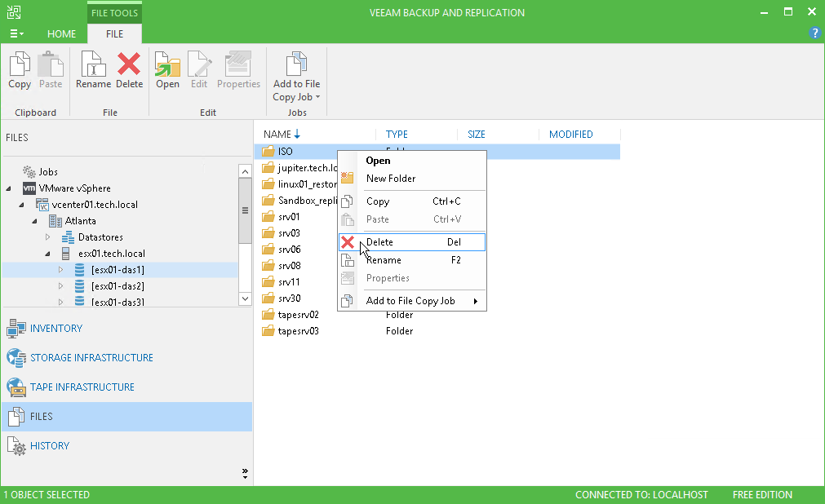Open the Add to File Copy Job dropdown
The width and height of the screenshot is (825, 504).
[x=296, y=77]
